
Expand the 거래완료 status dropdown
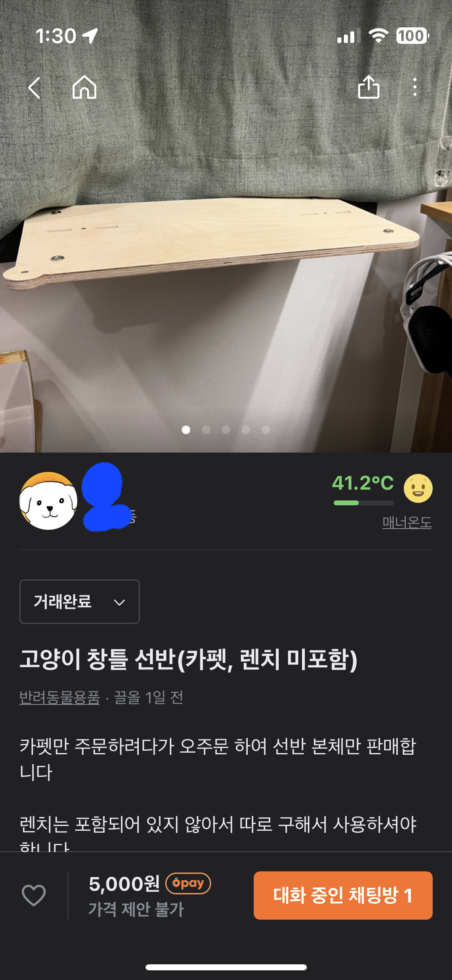80,601
